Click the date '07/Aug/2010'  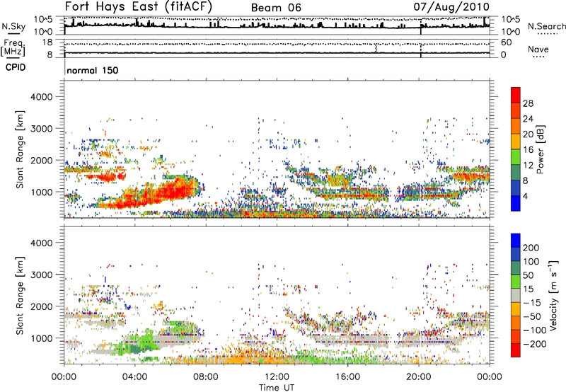451,7
